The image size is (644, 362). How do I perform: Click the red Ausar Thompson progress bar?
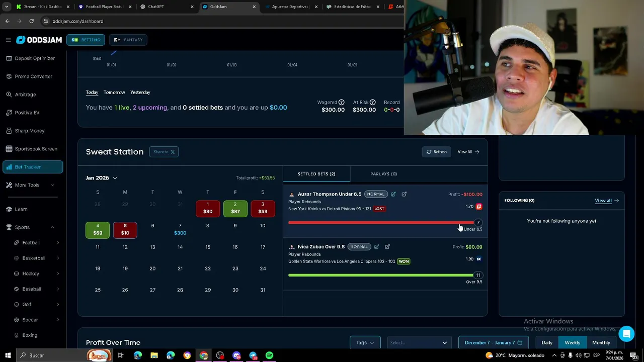(381, 223)
